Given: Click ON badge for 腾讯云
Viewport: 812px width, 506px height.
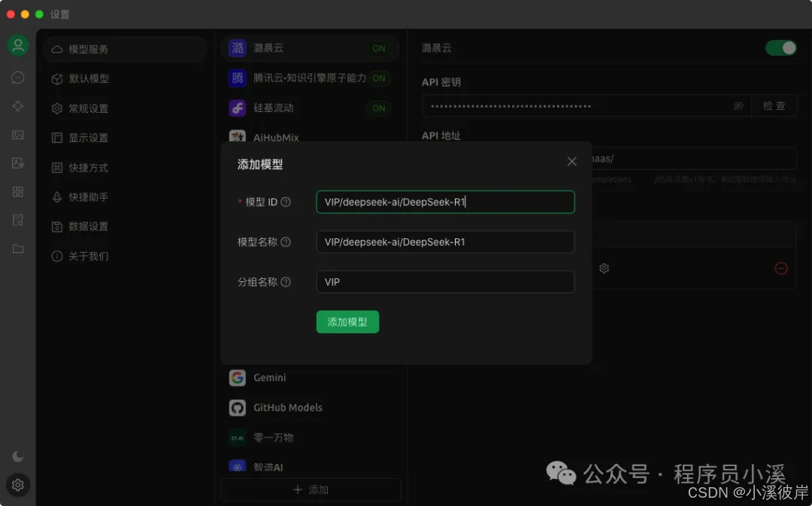Looking at the screenshot, I should click(x=378, y=78).
